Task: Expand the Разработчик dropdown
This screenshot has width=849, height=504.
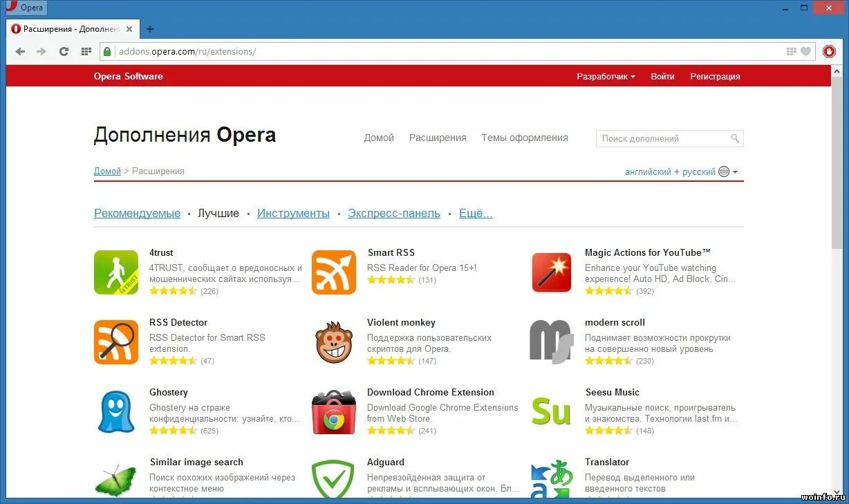Action: pos(605,76)
